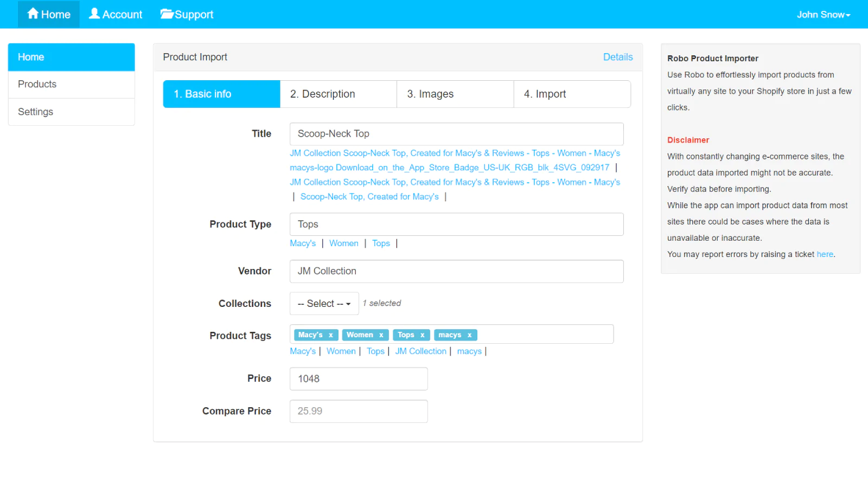Image resolution: width=868 pixels, height=488 pixels.
Task: Add JM Collection tag suggestion
Action: [x=420, y=351]
